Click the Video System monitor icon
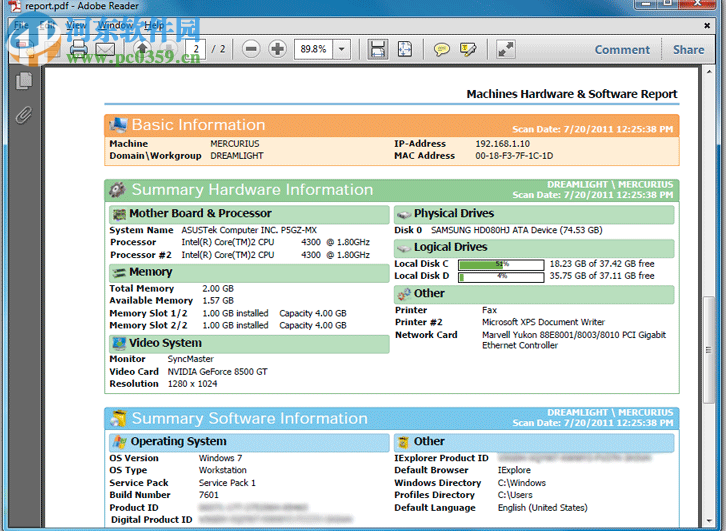 click(119, 343)
